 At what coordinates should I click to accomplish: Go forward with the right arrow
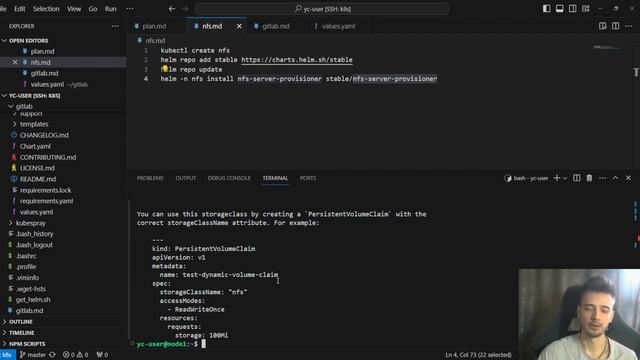pos(185,9)
